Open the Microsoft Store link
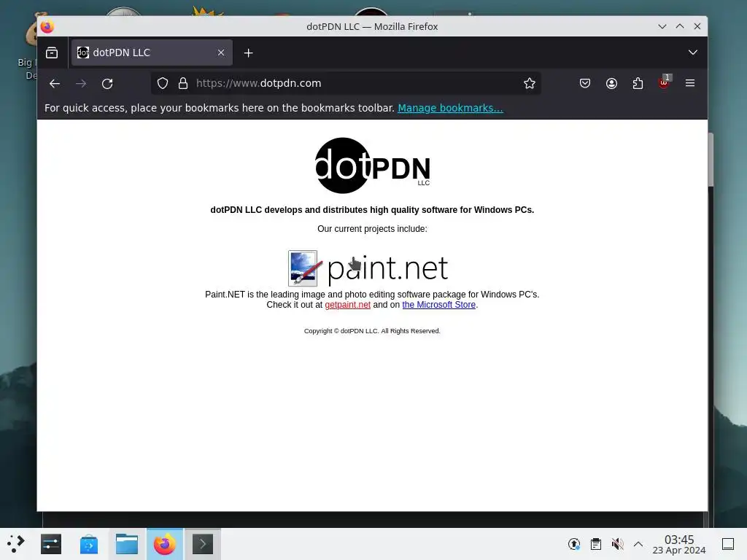 (x=438, y=305)
